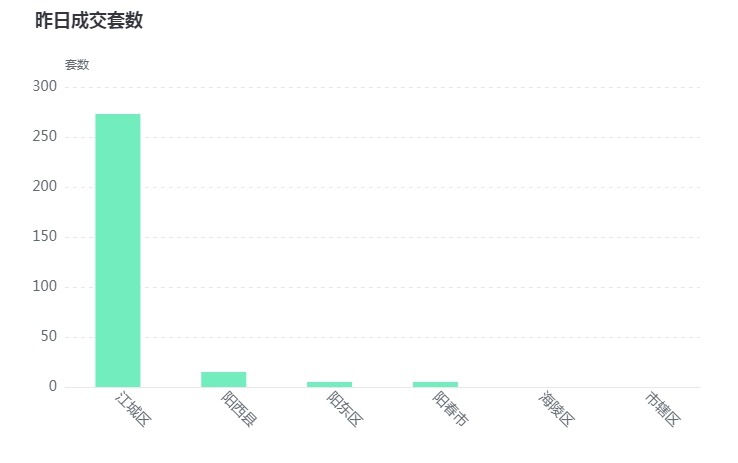Click the chart title 昨日成交套数
Viewport: 738px width, 463px height.
89,20
